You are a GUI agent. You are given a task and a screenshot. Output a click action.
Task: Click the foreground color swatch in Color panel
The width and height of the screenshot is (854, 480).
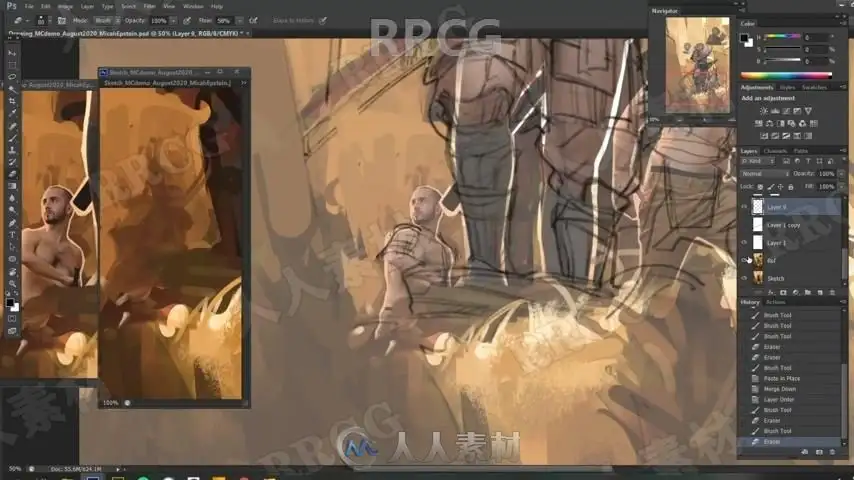744,38
